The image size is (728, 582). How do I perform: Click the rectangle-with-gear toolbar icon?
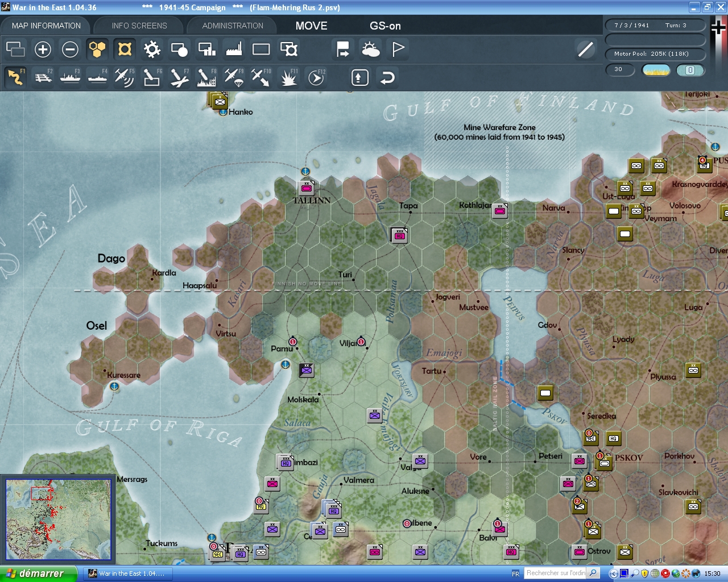tap(289, 49)
